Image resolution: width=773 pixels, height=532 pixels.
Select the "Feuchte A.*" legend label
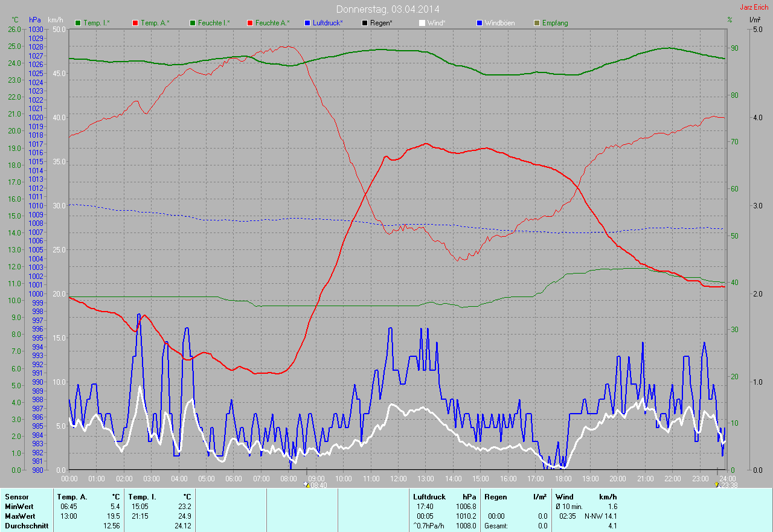(x=272, y=23)
